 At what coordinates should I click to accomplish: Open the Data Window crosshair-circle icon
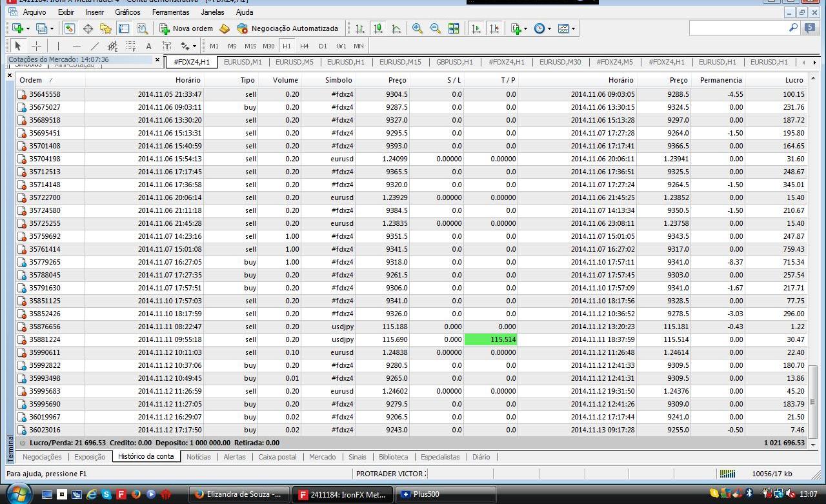point(88,28)
